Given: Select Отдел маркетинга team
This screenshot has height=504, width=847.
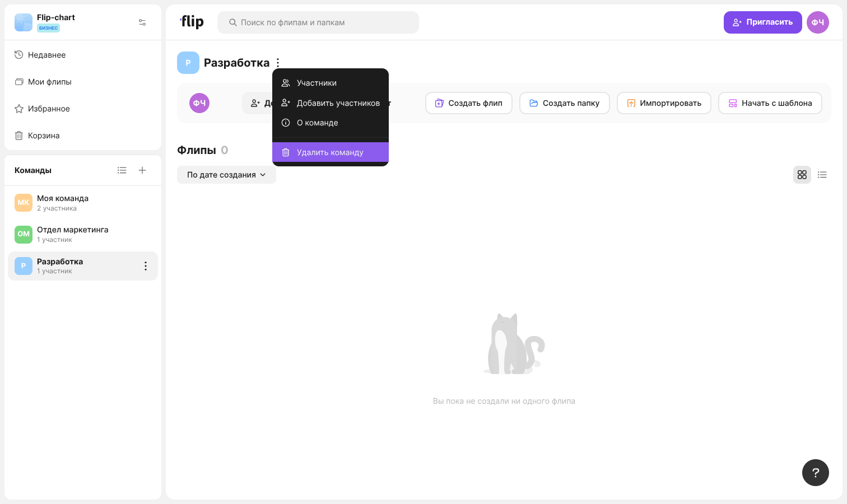Looking at the screenshot, I should pos(83,234).
